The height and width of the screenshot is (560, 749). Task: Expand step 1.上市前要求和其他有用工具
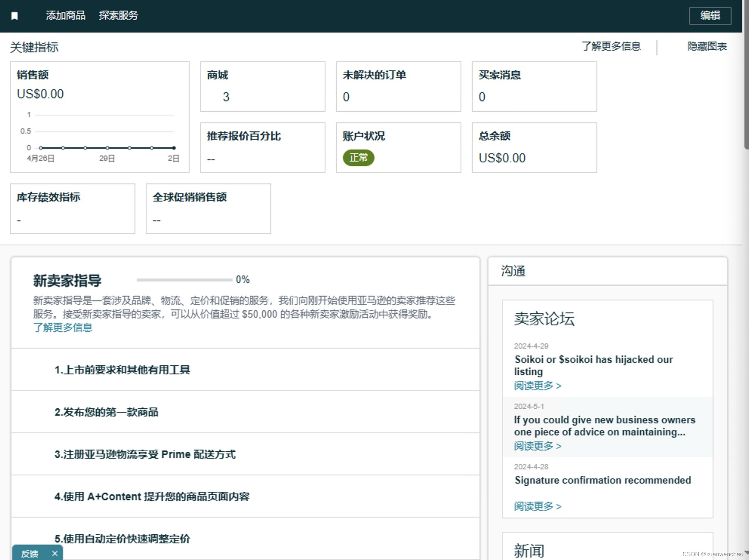point(122,370)
